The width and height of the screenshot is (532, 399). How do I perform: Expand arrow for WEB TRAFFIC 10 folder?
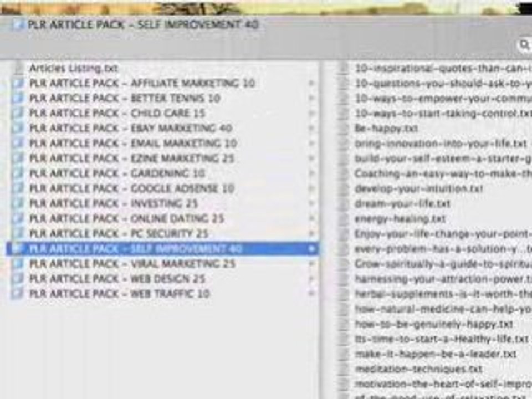(311, 293)
